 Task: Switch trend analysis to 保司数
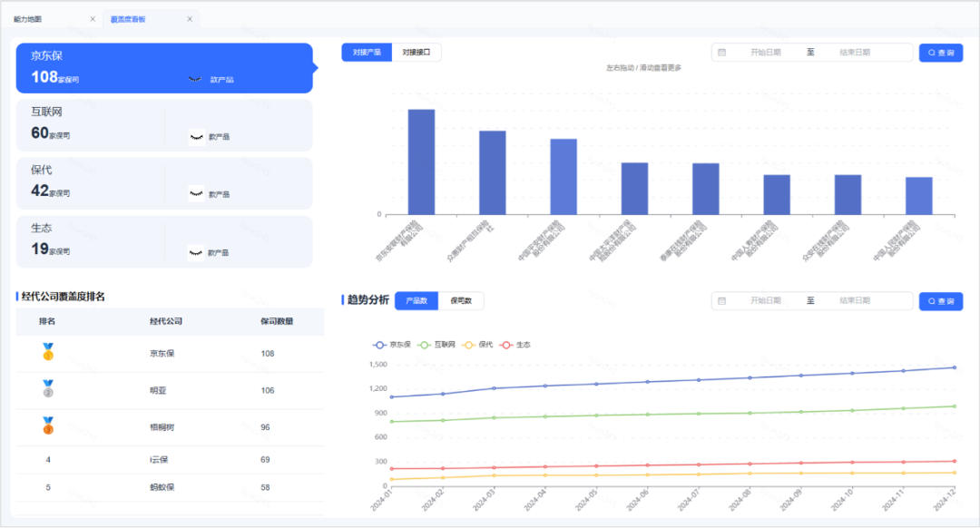[x=461, y=300]
